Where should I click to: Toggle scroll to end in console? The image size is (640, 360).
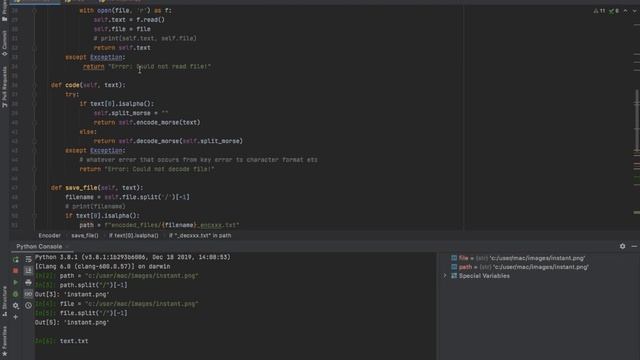point(28,271)
